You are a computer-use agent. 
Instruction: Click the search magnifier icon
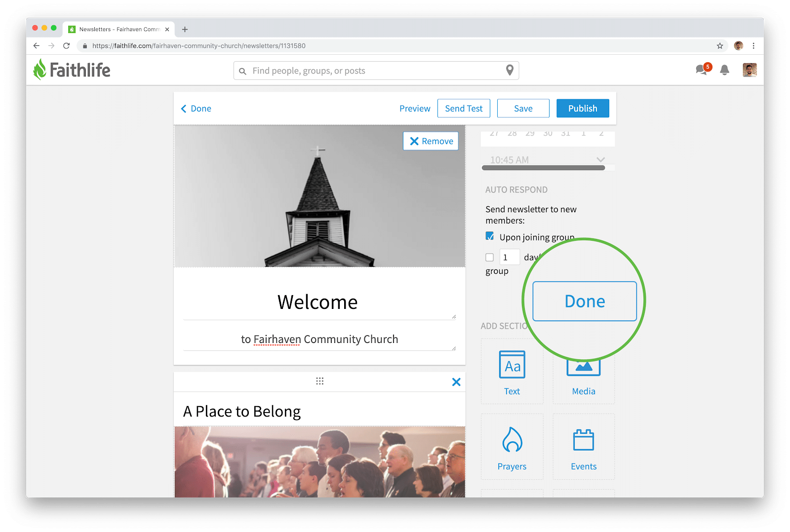(x=242, y=71)
